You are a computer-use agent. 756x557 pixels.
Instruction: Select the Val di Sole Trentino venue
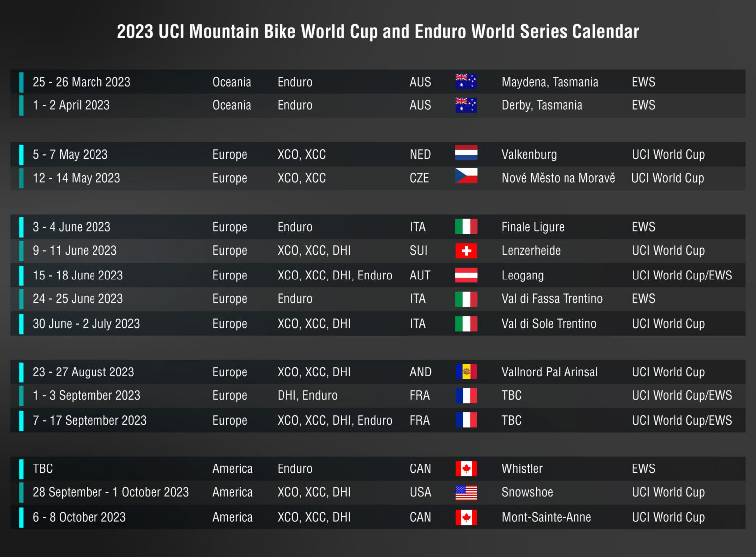point(549,324)
